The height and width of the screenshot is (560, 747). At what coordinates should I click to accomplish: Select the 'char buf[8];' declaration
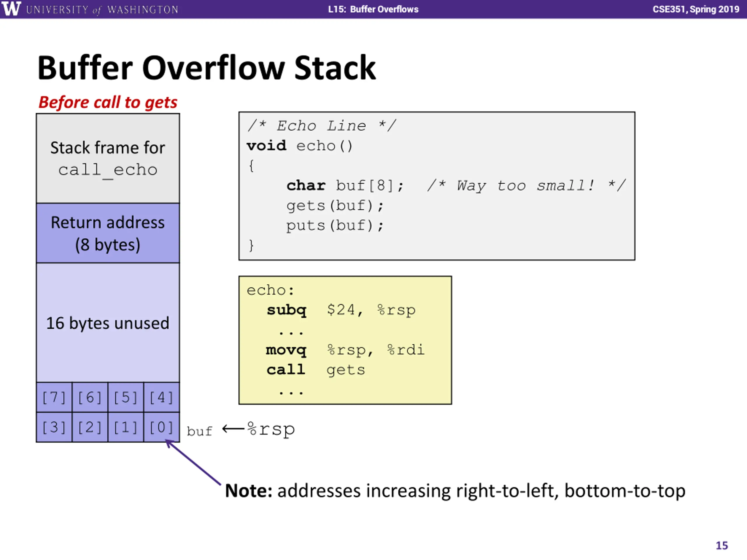click(345, 185)
